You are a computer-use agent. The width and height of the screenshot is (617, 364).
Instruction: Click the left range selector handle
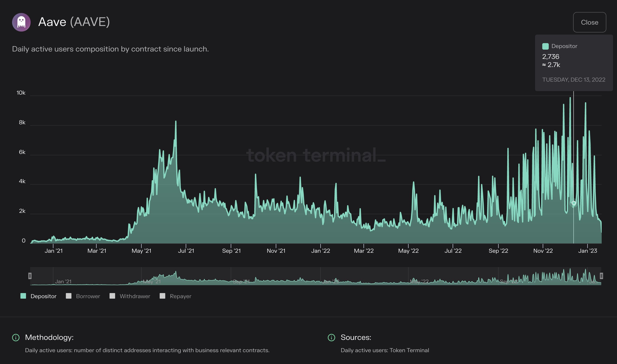tap(30, 276)
